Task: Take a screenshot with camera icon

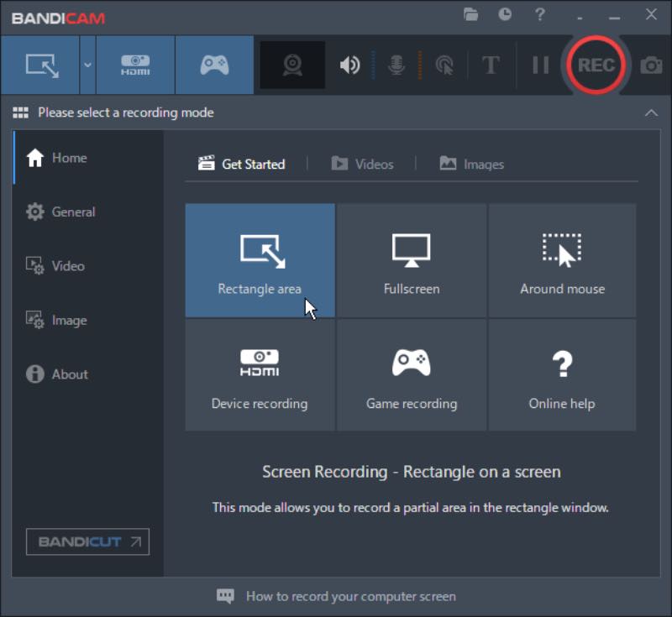Action: click(651, 65)
